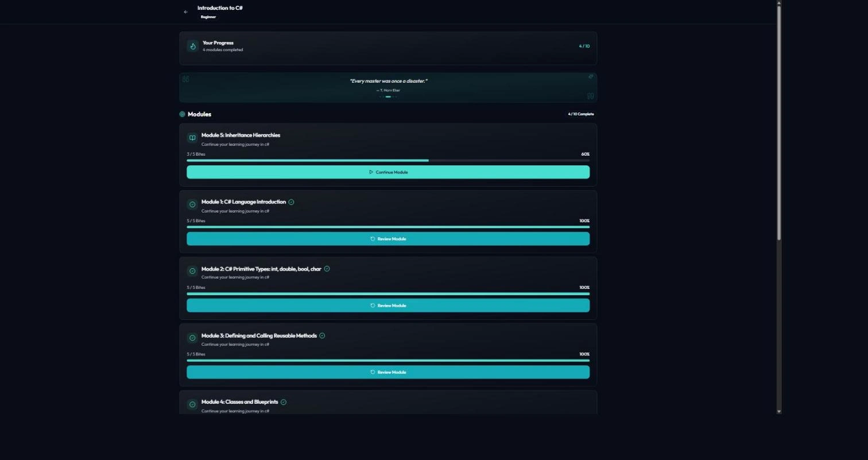Select the active quote carousel indicator dot
868x460 pixels.
(388, 97)
